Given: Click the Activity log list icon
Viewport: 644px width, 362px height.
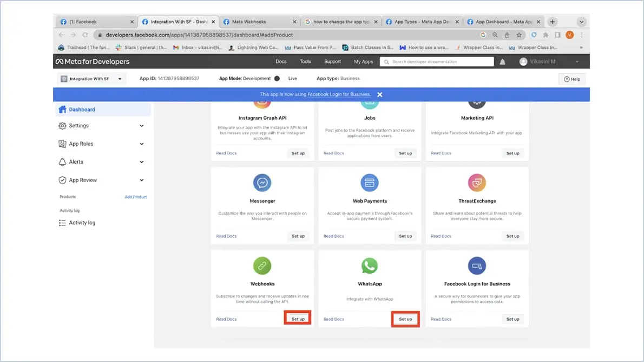Looking at the screenshot, I should point(62,223).
